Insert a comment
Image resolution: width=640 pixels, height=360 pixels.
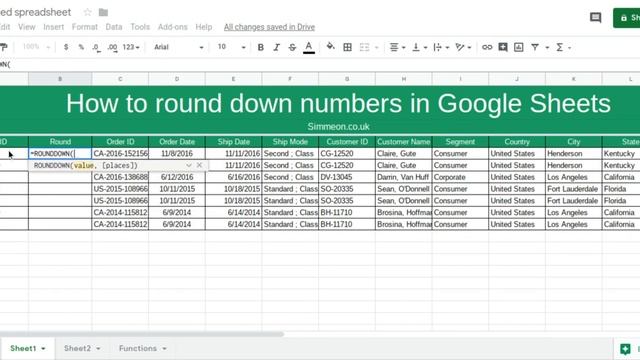click(503, 47)
